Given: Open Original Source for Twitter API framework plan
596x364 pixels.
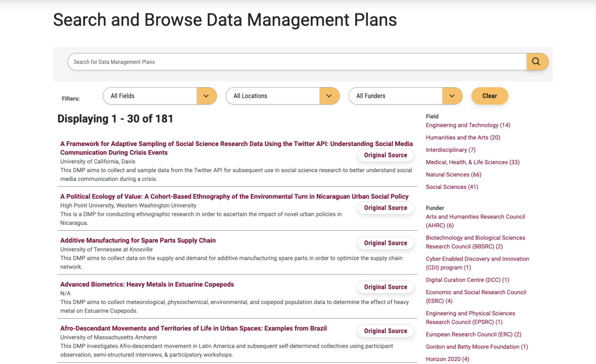Looking at the screenshot, I should (x=385, y=155).
